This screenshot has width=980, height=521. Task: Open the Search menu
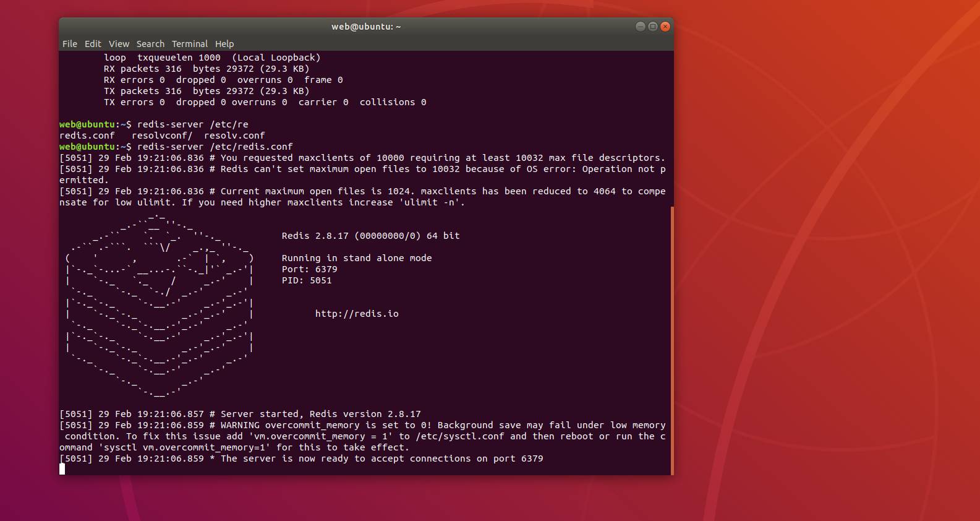(150, 44)
